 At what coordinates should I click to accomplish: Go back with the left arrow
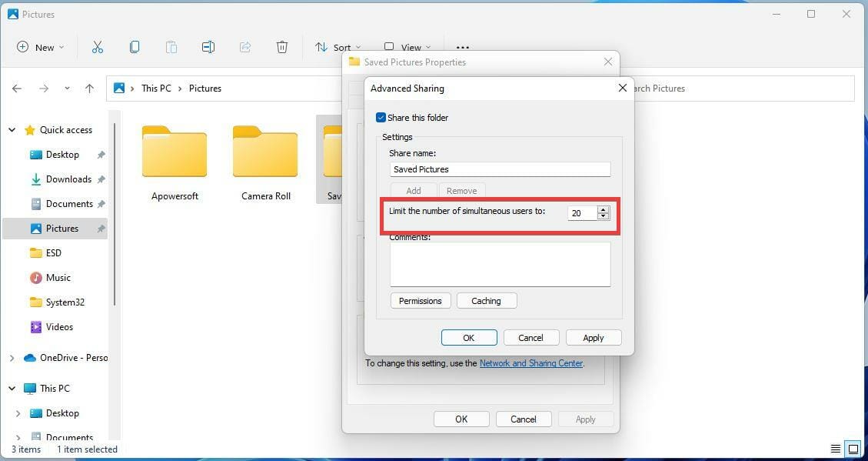pyautogui.click(x=17, y=88)
